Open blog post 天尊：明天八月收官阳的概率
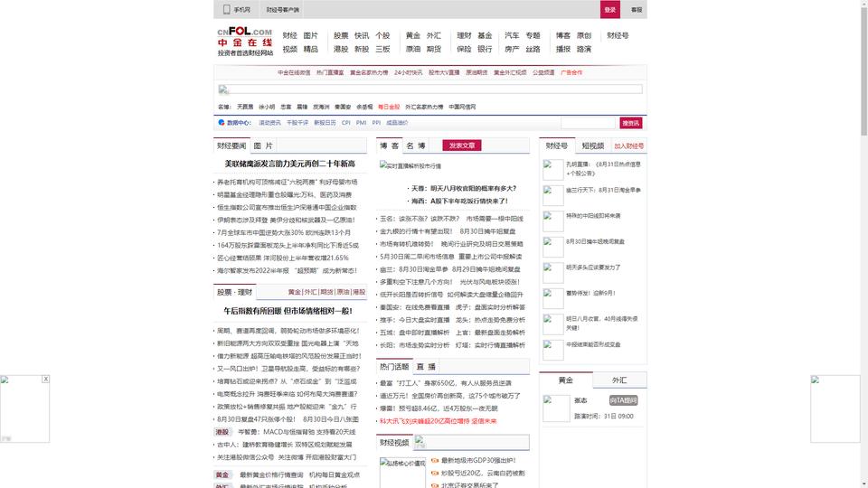The image size is (868, 488). pos(463,189)
